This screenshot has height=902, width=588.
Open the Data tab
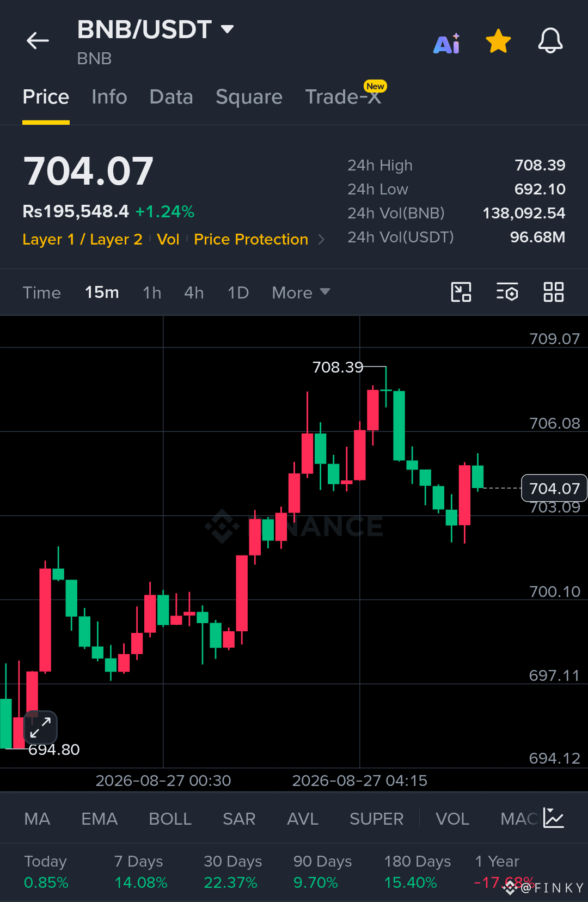point(171,97)
